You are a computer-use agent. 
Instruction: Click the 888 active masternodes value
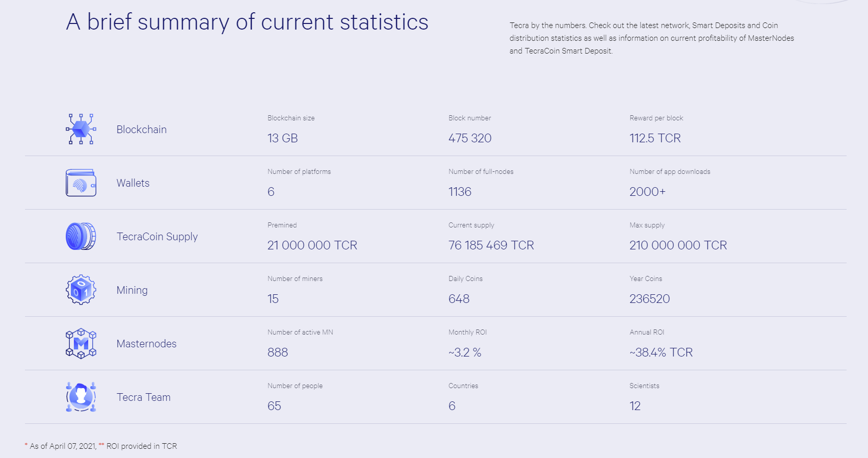[277, 352]
